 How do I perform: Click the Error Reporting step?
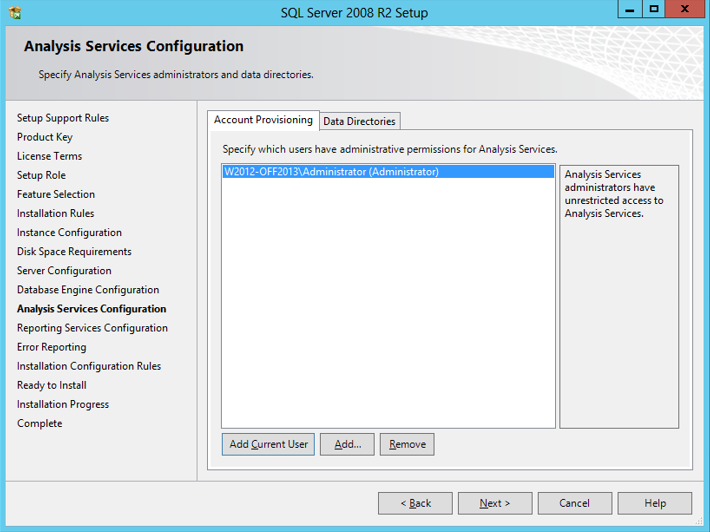[52, 347]
